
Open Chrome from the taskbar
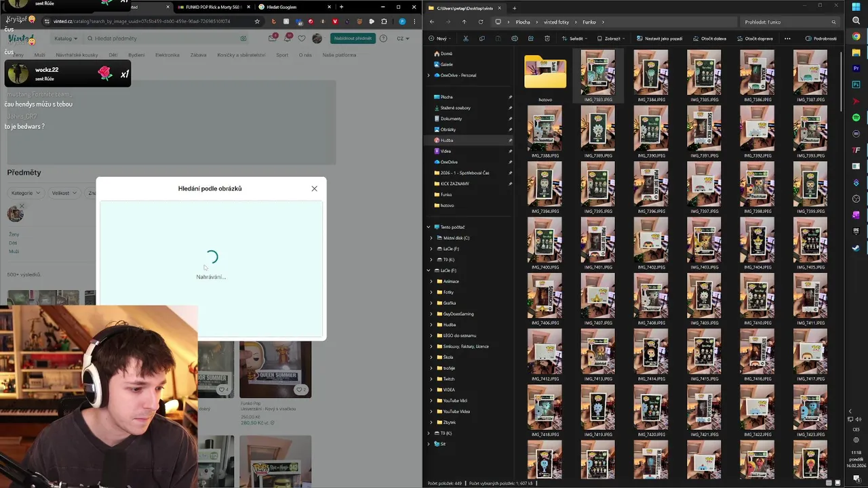[x=856, y=37]
